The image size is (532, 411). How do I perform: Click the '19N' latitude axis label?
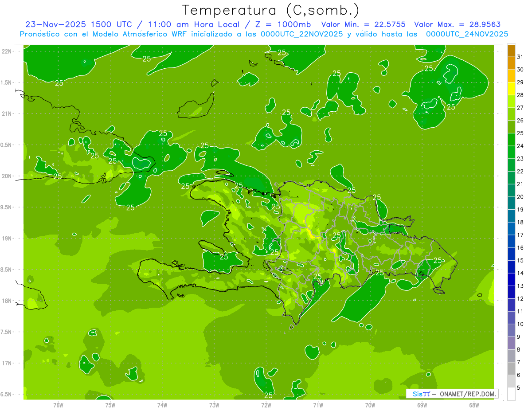click(7, 239)
